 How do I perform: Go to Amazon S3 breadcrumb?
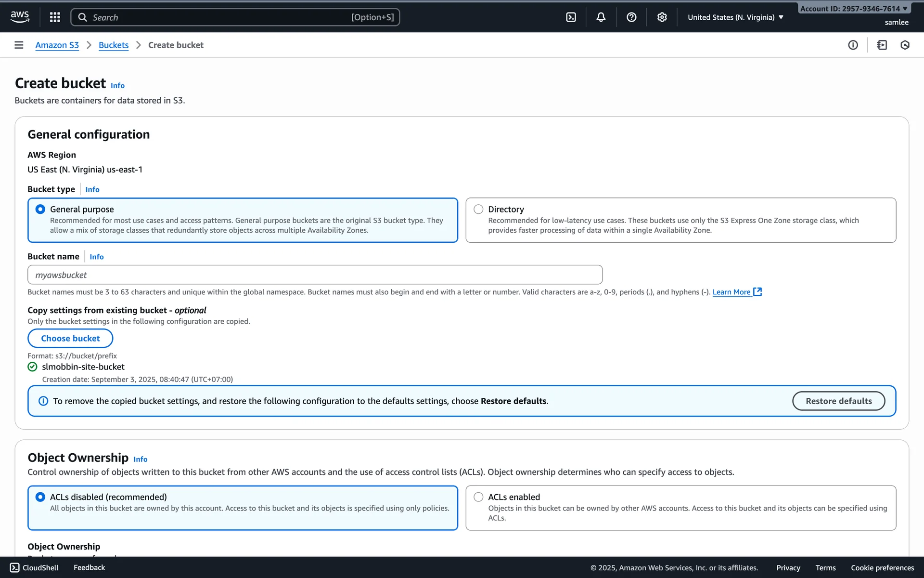tap(57, 45)
